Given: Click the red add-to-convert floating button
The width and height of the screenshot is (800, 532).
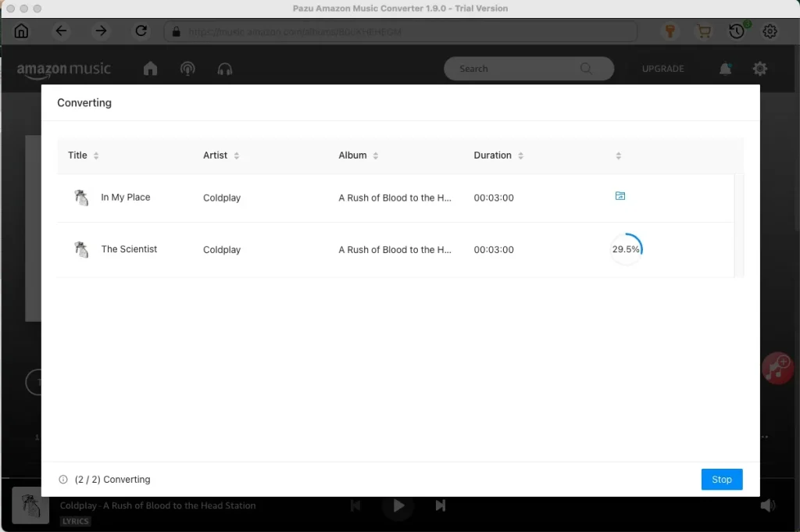Looking at the screenshot, I should (x=777, y=368).
